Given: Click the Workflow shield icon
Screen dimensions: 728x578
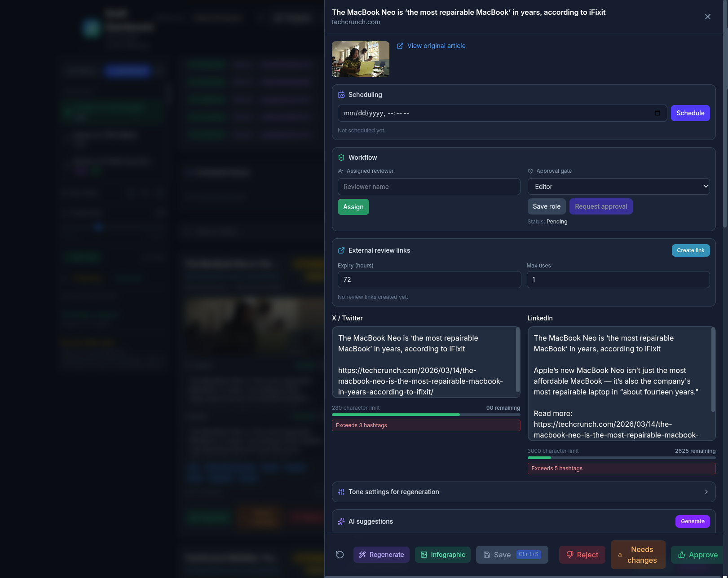Looking at the screenshot, I should tap(341, 158).
